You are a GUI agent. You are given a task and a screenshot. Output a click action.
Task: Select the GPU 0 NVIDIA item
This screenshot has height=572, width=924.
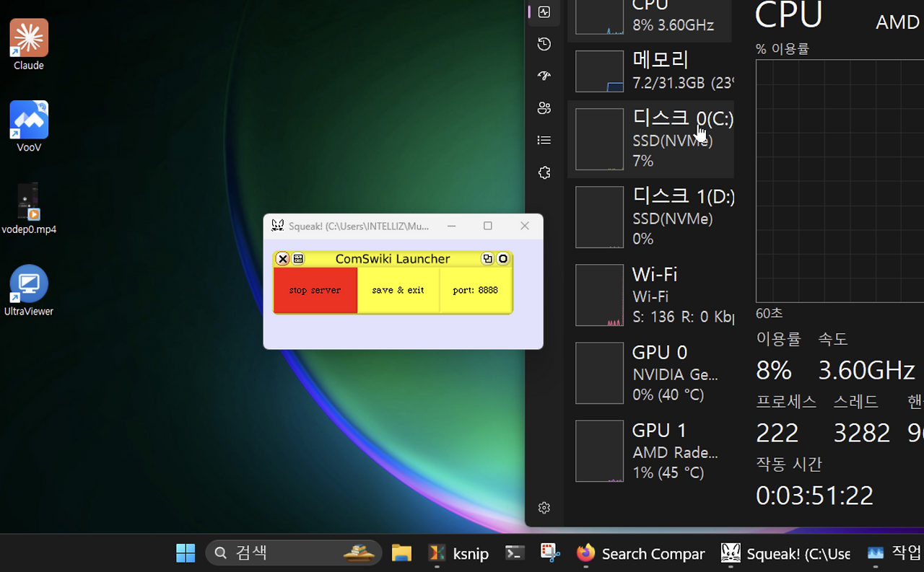pyautogui.click(x=650, y=373)
